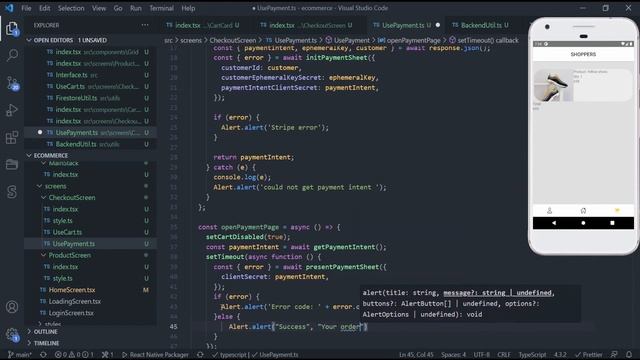Tap the home tab icon in emulator app
The width and height of the screenshot is (640, 360).
click(x=583, y=211)
